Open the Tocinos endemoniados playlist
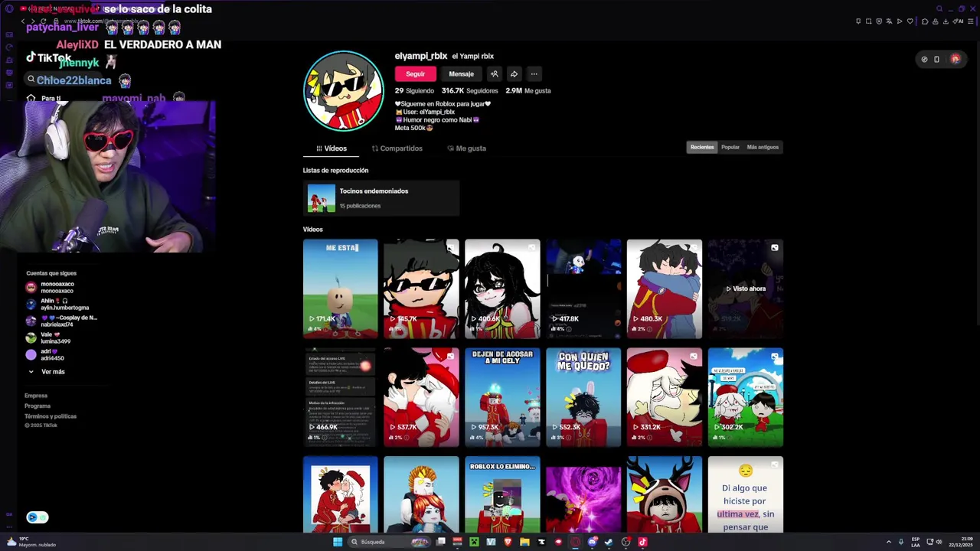The height and width of the screenshot is (551, 980). coord(381,198)
